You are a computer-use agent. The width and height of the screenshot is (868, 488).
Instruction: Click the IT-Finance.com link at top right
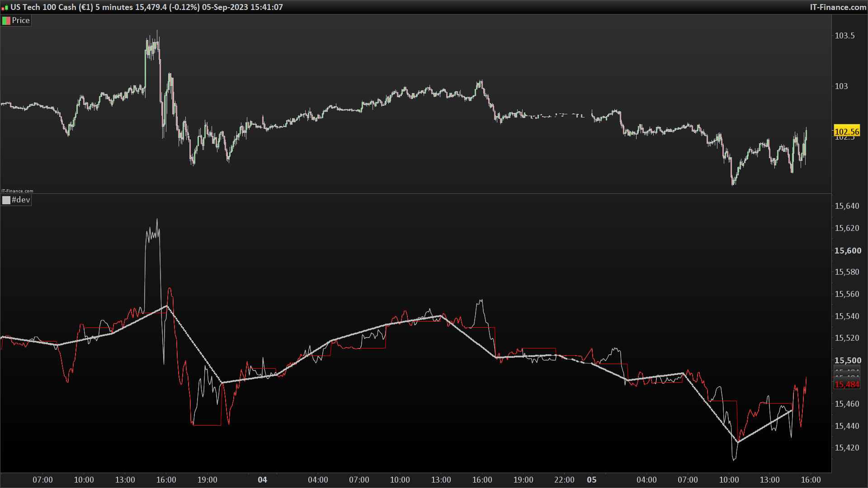(838, 7)
